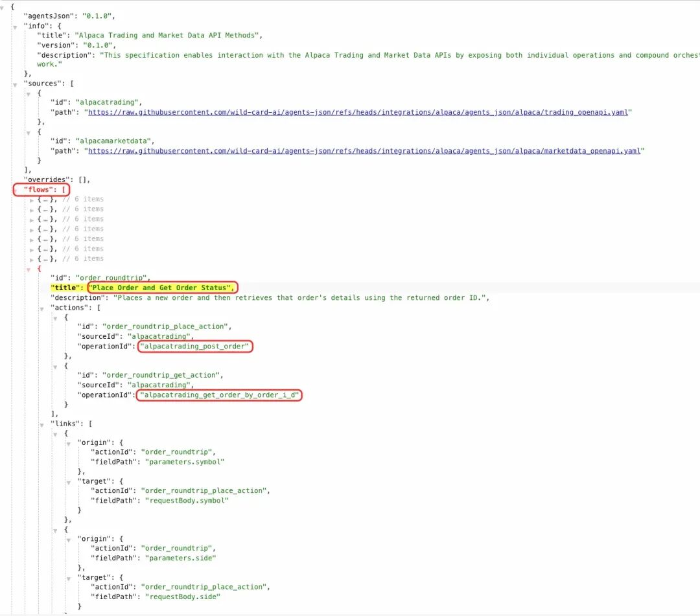Collapse the alpacamarketdata source object
The width and height of the screenshot is (700, 616).
[28, 133]
